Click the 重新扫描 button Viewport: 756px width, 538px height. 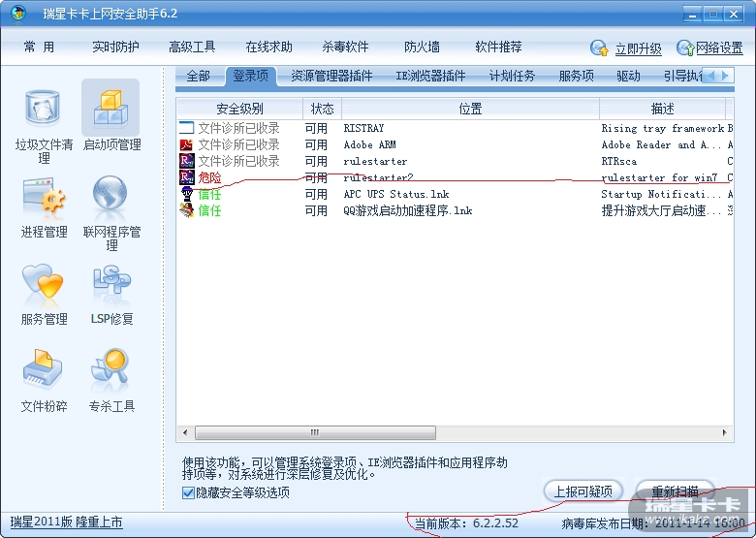[x=675, y=491]
